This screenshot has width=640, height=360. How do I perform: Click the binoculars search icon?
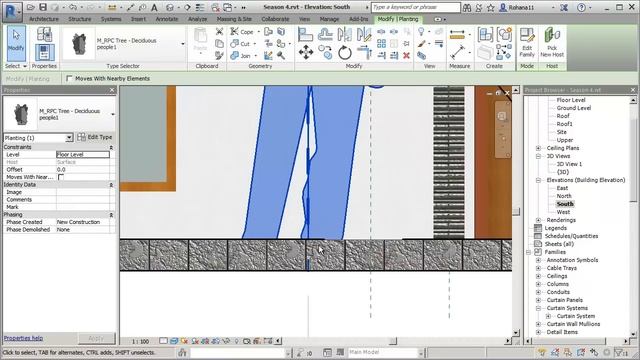click(467, 7)
